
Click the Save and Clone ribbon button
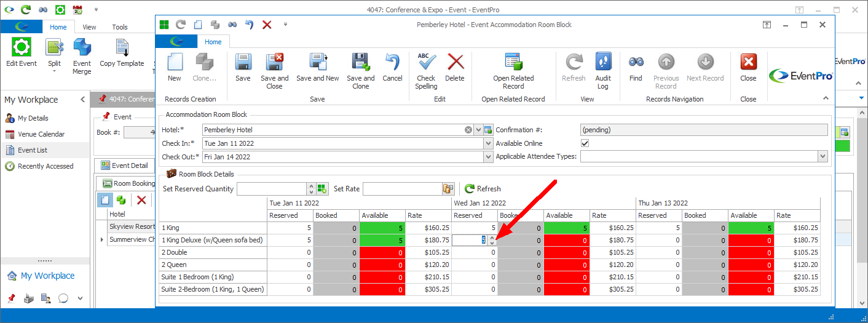pos(360,71)
